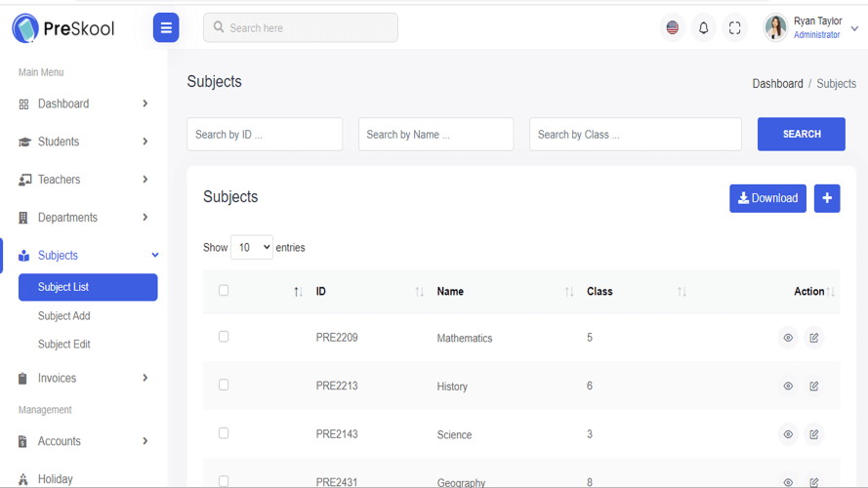Click the Invoices clipboard icon
The image size is (868, 488).
(x=22, y=379)
